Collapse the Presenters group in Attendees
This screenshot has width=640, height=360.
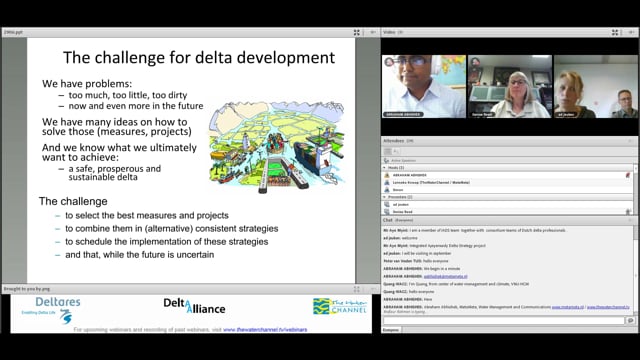pyautogui.click(x=384, y=197)
